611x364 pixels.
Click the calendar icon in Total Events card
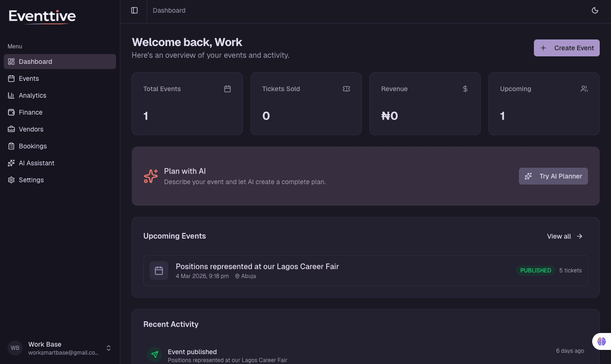(x=227, y=89)
